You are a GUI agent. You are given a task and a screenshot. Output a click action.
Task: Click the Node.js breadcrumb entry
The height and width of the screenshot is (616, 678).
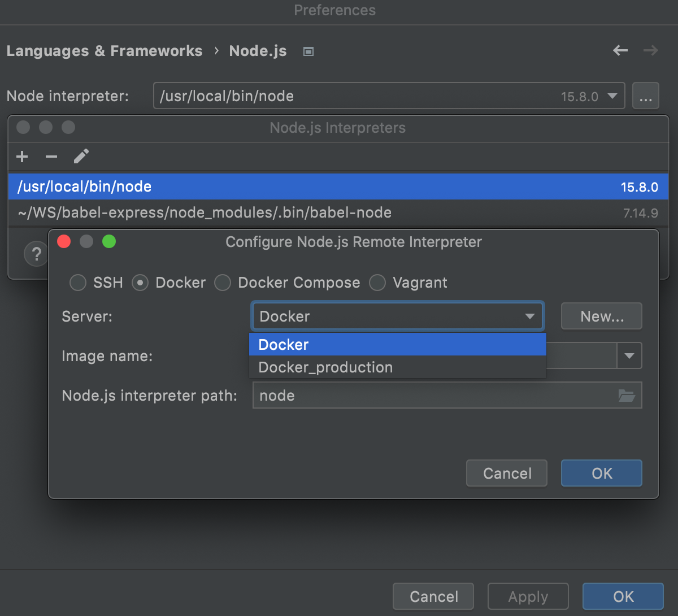coord(258,51)
